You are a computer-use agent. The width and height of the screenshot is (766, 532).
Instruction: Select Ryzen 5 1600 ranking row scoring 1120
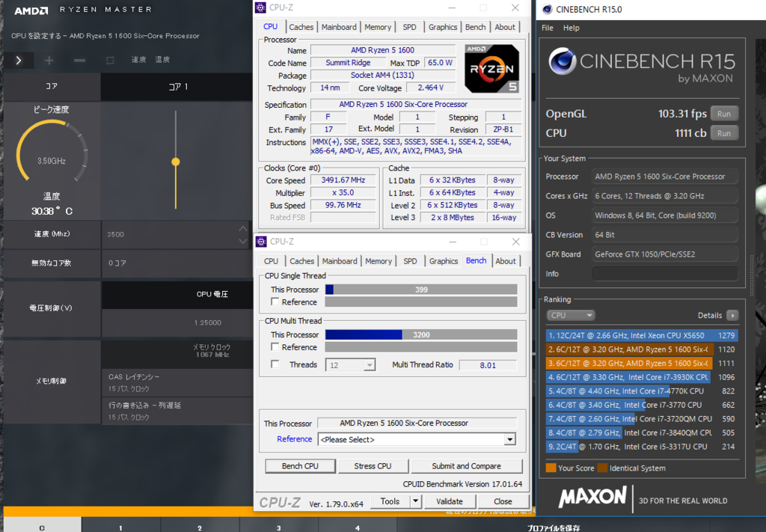(641, 349)
